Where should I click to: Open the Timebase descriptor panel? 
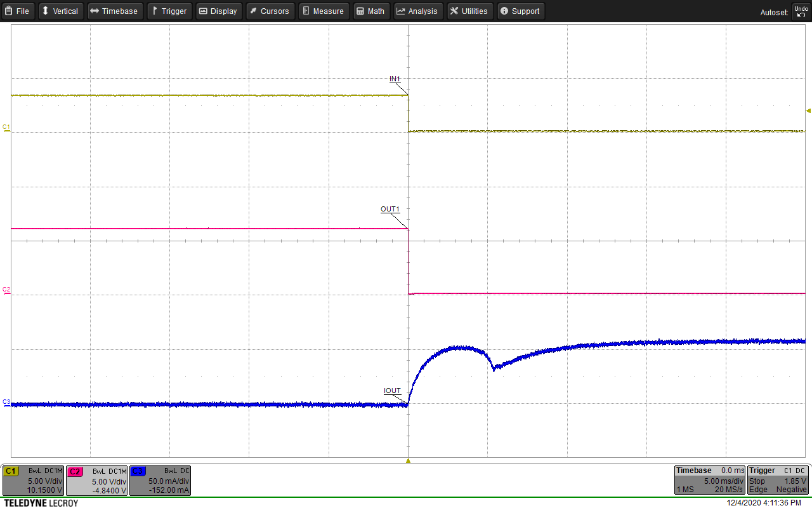(x=709, y=480)
